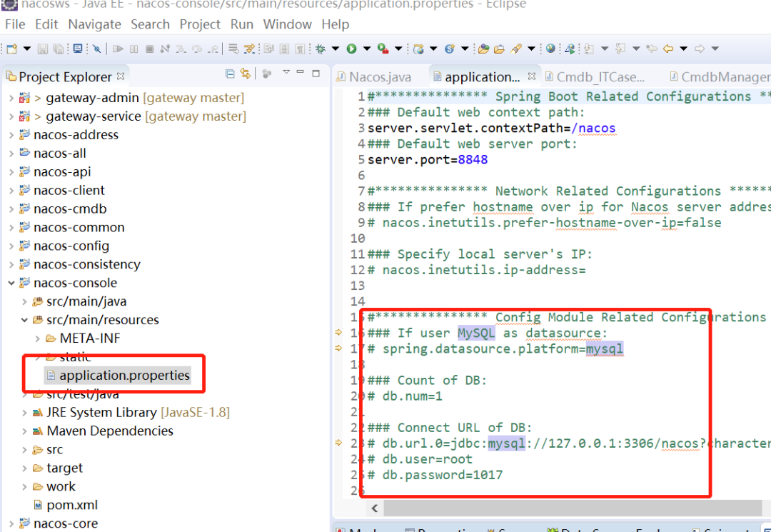The image size is (771, 532).
Task: Click the green Run button
Action: (x=351, y=49)
